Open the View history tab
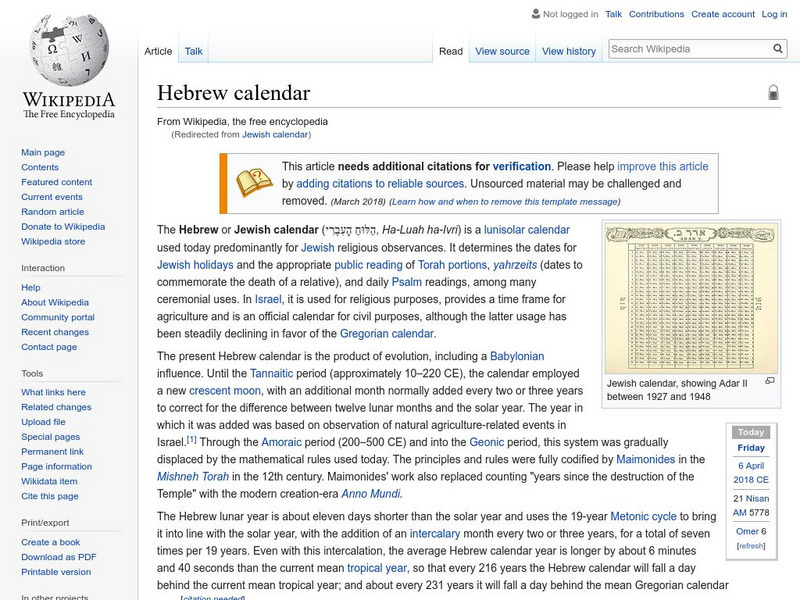800x600 pixels. point(569,51)
